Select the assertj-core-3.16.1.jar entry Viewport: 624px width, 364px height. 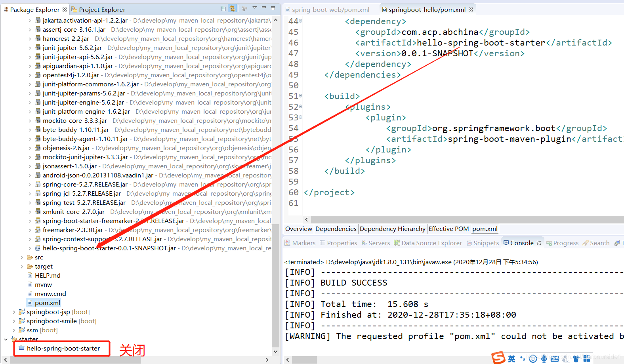coord(74,30)
